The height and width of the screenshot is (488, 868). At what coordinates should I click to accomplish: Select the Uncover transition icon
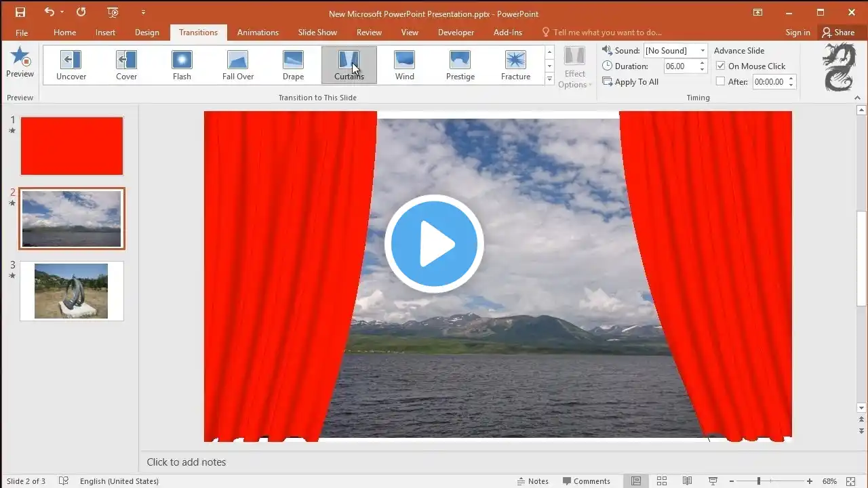[71, 60]
